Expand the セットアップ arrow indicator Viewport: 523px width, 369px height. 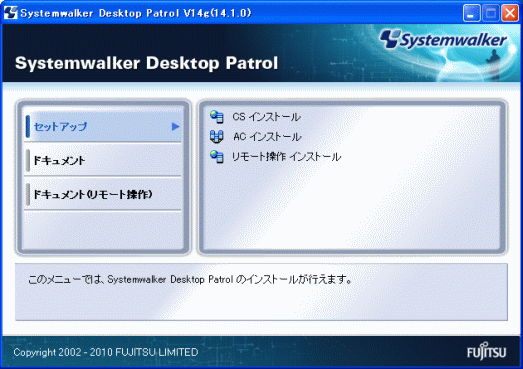pos(175,126)
